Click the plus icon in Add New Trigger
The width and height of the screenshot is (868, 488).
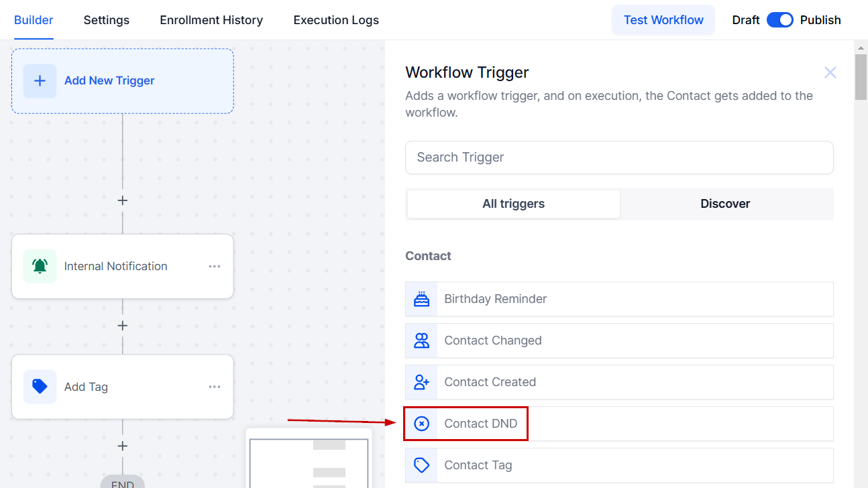[40, 80]
